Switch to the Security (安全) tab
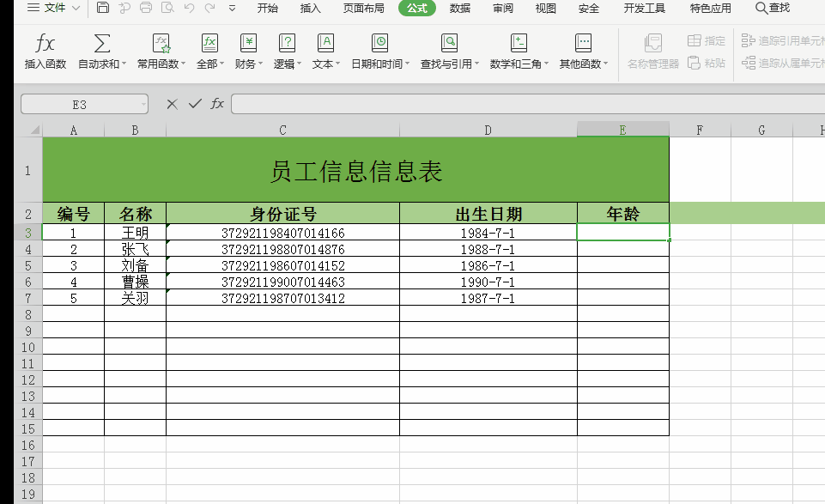Viewport: 825px width, 504px height. click(x=589, y=8)
